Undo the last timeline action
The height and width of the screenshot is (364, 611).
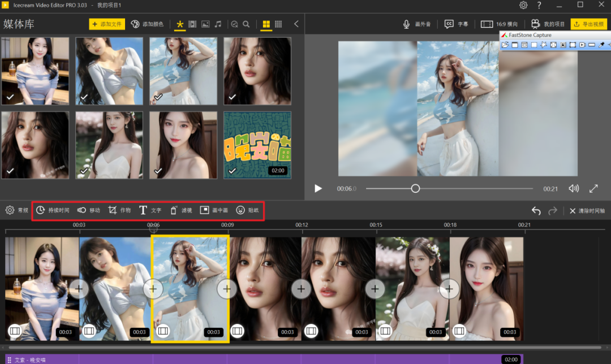pyautogui.click(x=536, y=211)
